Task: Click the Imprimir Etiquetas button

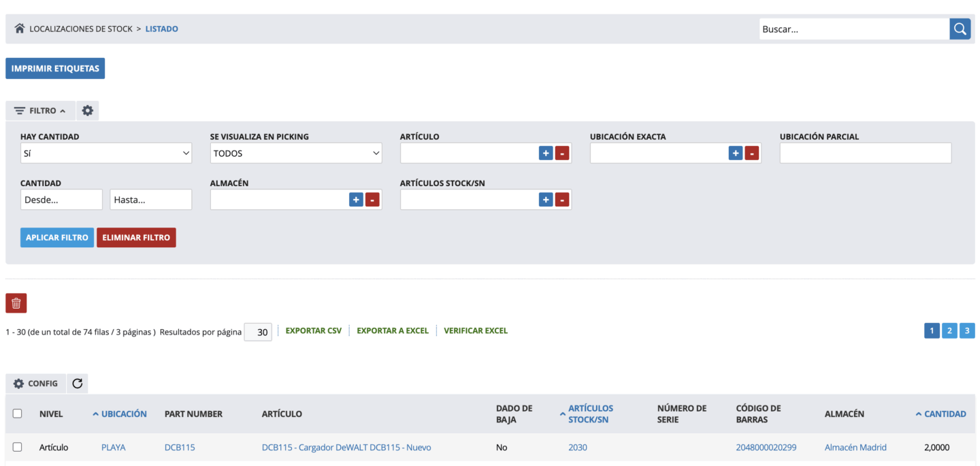Action: click(x=55, y=68)
